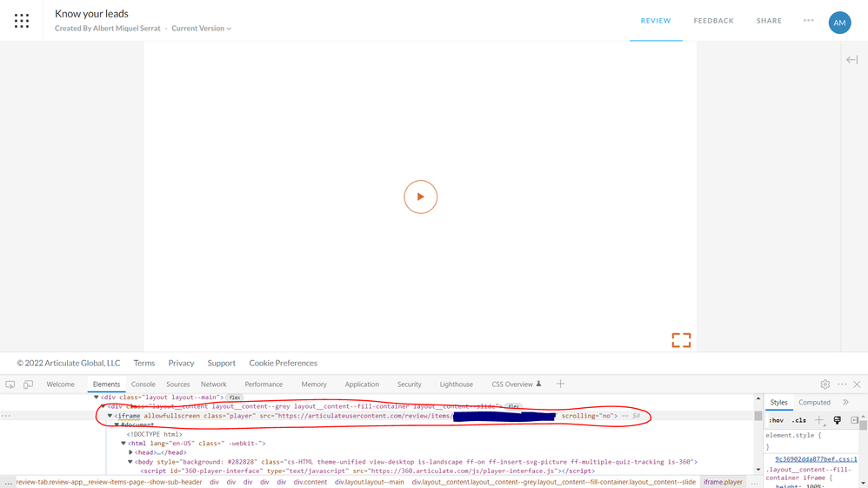The width and height of the screenshot is (868, 488).
Task: Open the Sources tab
Action: click(x=177, y=384)
